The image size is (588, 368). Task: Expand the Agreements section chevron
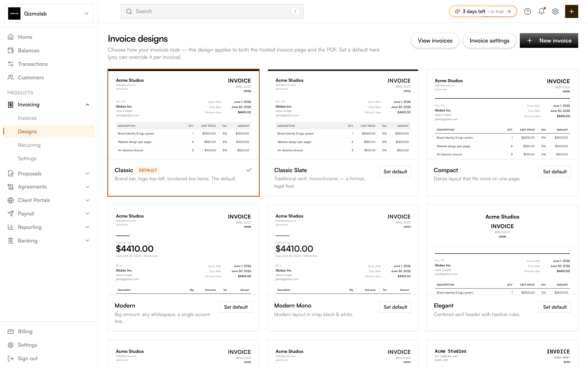[x=87, y=187]
